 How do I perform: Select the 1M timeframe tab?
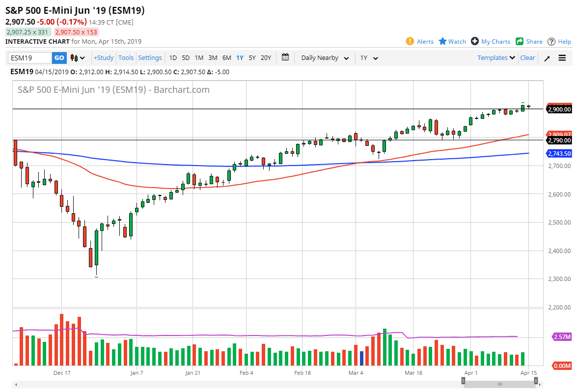[199, 57]
